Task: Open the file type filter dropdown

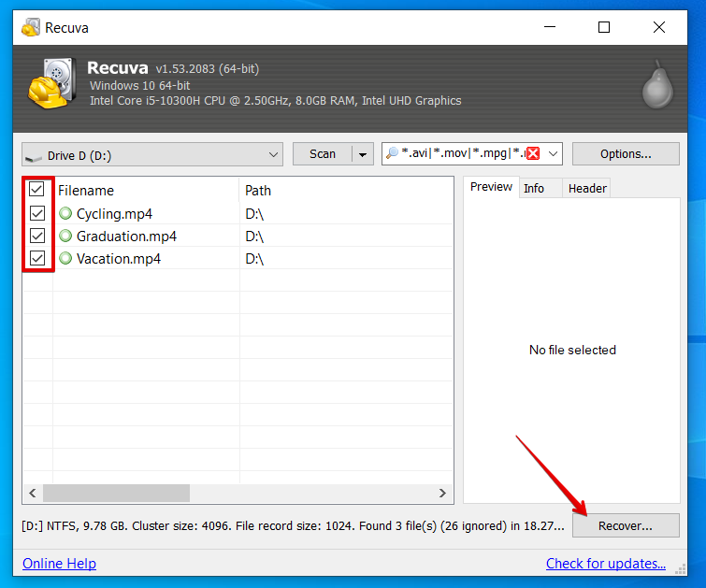Action: (x=554, y=154)
